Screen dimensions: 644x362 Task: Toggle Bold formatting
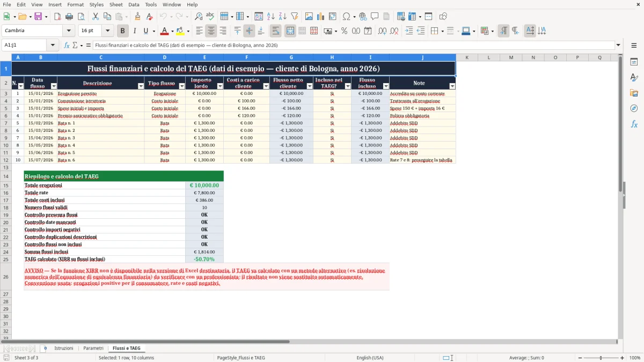(122, 31)
